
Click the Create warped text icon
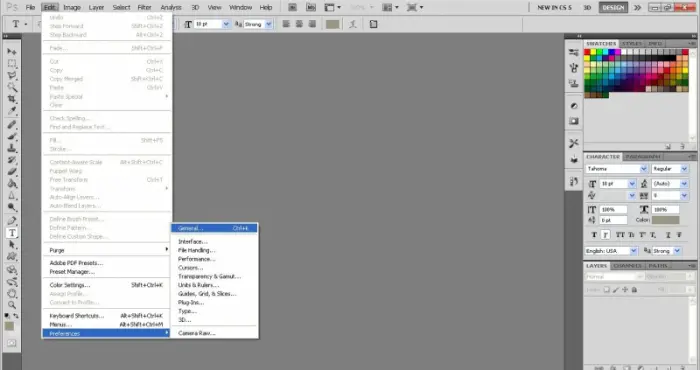click(x=353, y=24)
